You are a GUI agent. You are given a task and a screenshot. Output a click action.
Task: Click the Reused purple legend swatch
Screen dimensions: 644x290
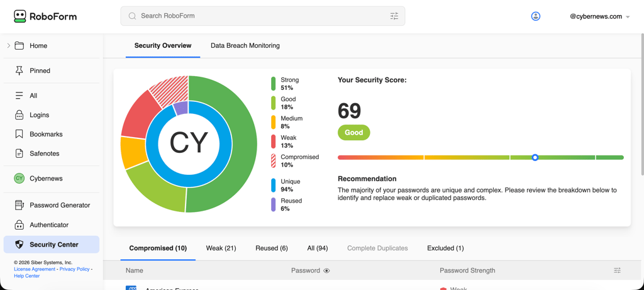click(273, 204)
